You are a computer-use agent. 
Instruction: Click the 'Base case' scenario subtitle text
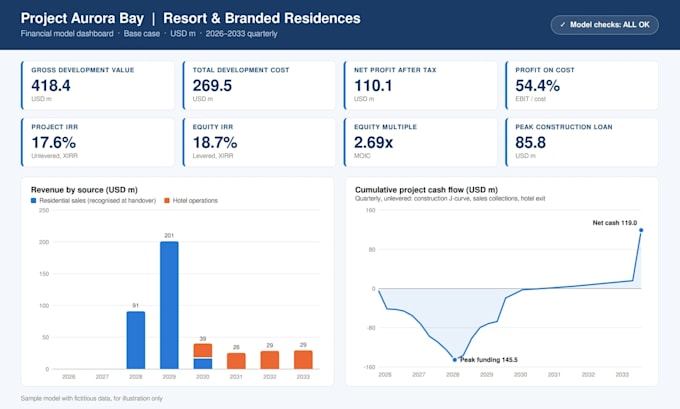pyautogui.click(x=141, y=33)
